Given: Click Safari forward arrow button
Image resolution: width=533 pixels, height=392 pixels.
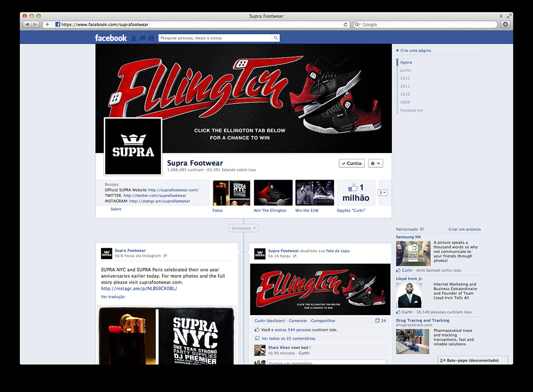Looking at the screenshot, I should [x=35, y=24].
